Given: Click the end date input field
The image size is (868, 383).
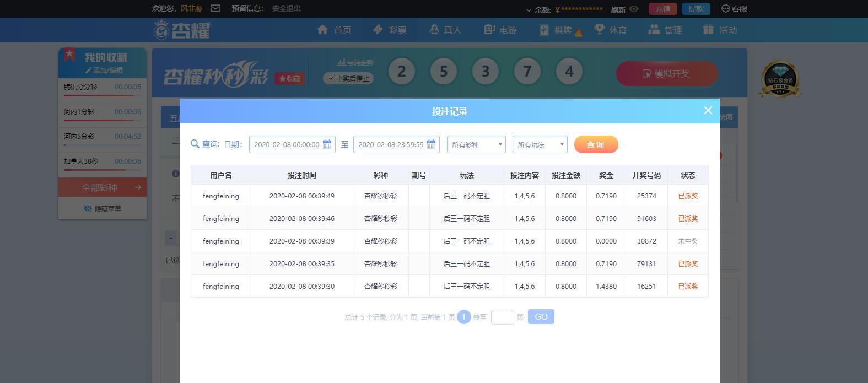Looking at the screenshot, I should (396, 144).
